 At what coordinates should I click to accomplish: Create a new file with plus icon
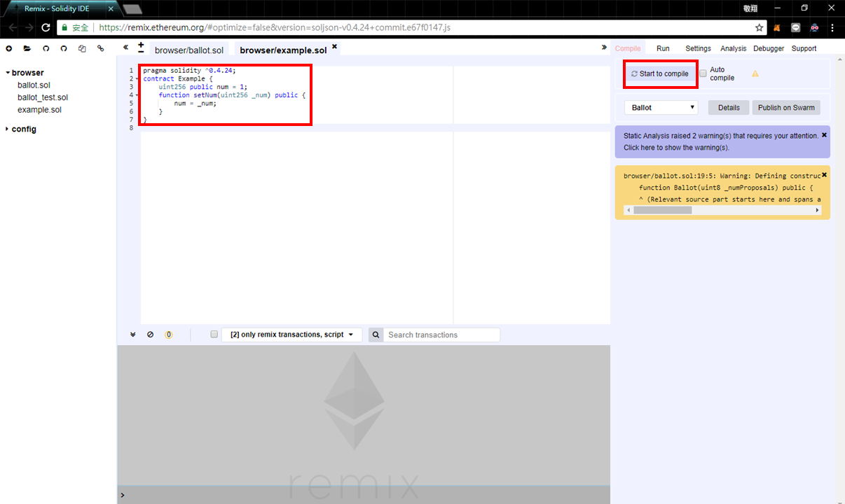9,48
